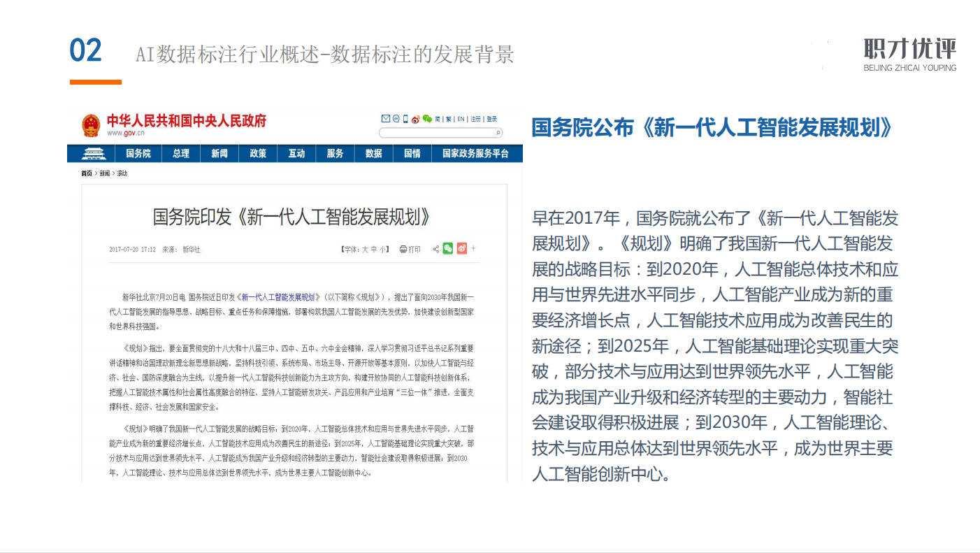Click the national emblem logo on gov.cn
Screen dimensions: 980x553
pyautogui.click(x=91, y=124)
